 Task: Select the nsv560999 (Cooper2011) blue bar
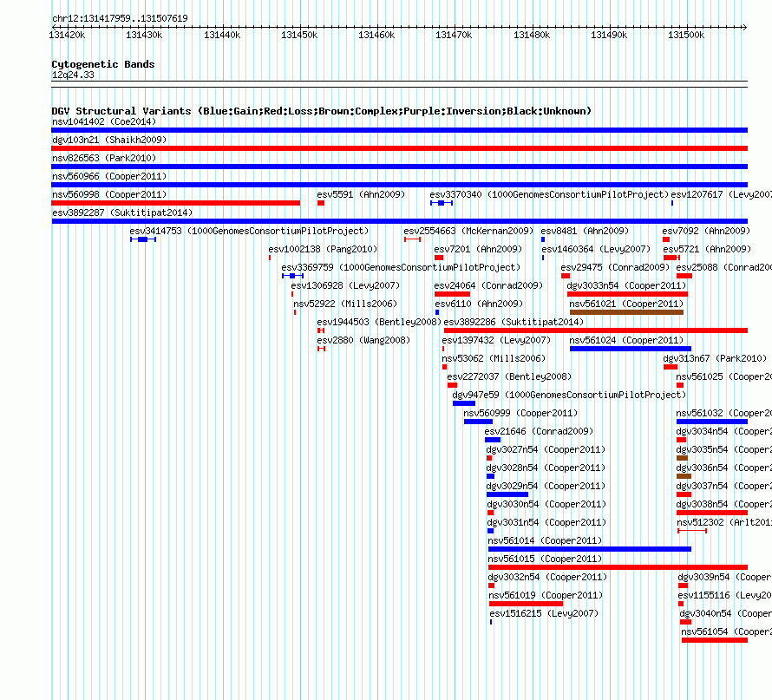[x=478, y=422]
